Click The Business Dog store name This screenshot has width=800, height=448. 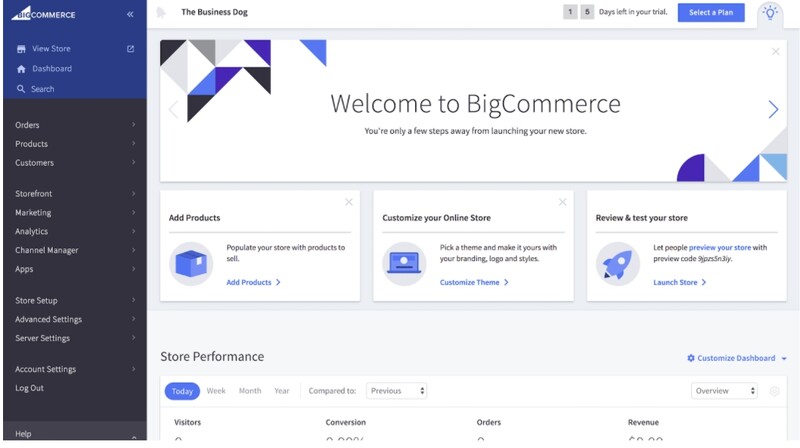(214, 12)
